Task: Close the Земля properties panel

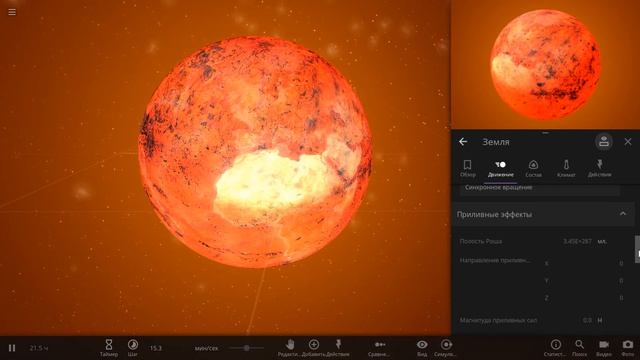Action: pyautogui.click(x=628, y=142)
